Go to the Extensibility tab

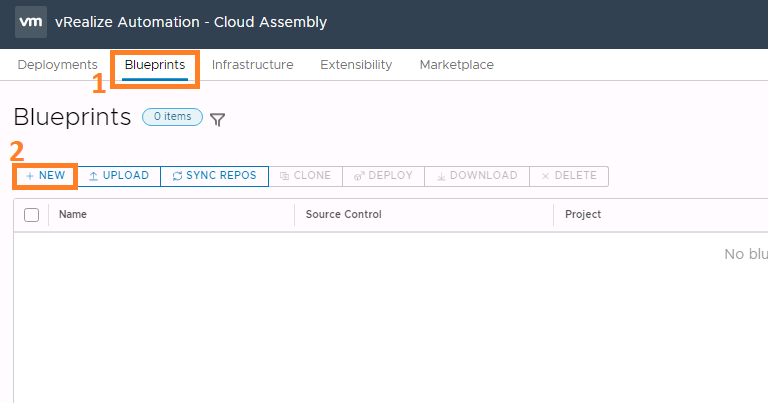pyautogui.click(x=356, y=65)
